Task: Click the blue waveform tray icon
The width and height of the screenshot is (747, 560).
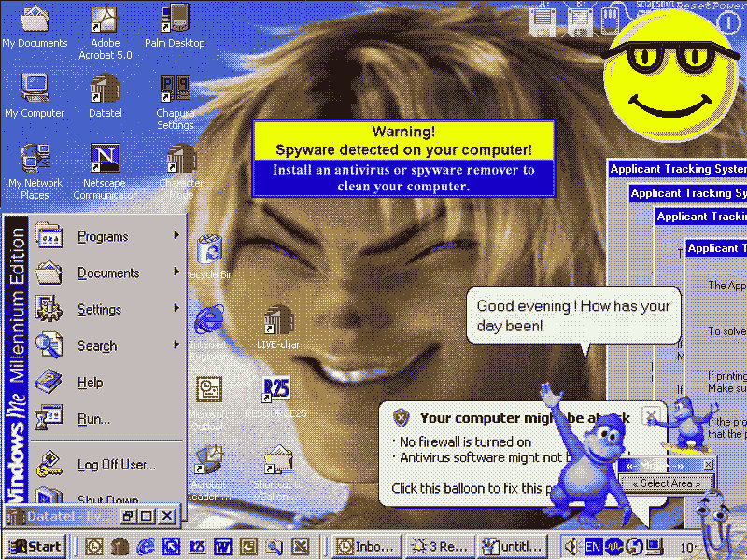Action: (613, 546)
